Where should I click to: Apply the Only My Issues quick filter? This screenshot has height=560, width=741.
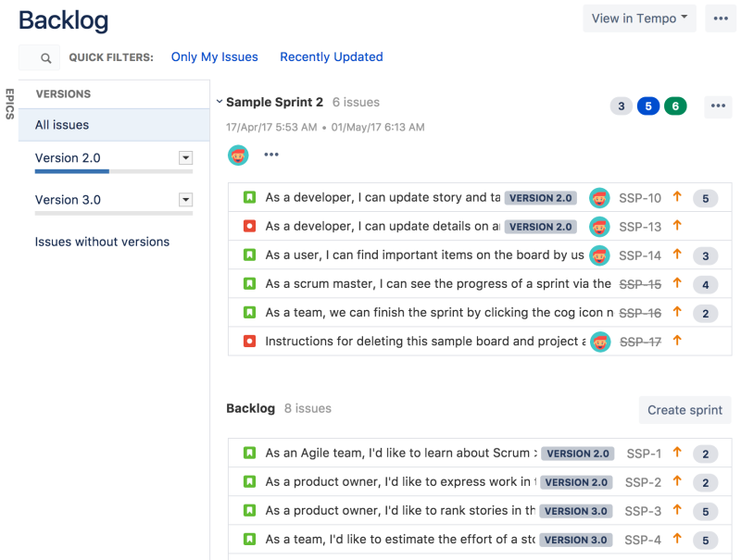pyautogui.click(x=214, y=56)
